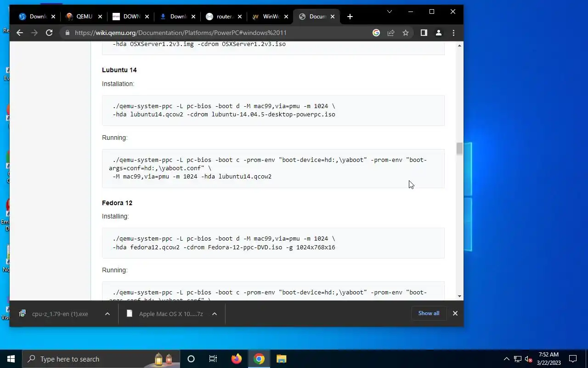588x368 pixels.
Task: Open File Explorer from the taskbar
Action: (x=282, y=359)
